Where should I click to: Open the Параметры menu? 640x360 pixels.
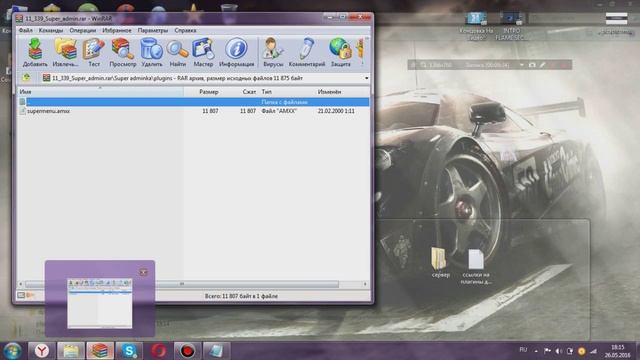[153, 30]
